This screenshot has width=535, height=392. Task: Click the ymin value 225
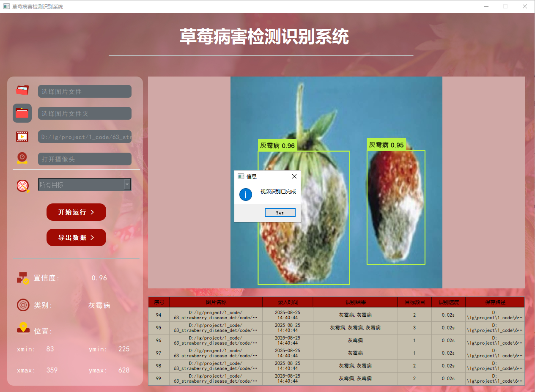(x=124, y=349)
